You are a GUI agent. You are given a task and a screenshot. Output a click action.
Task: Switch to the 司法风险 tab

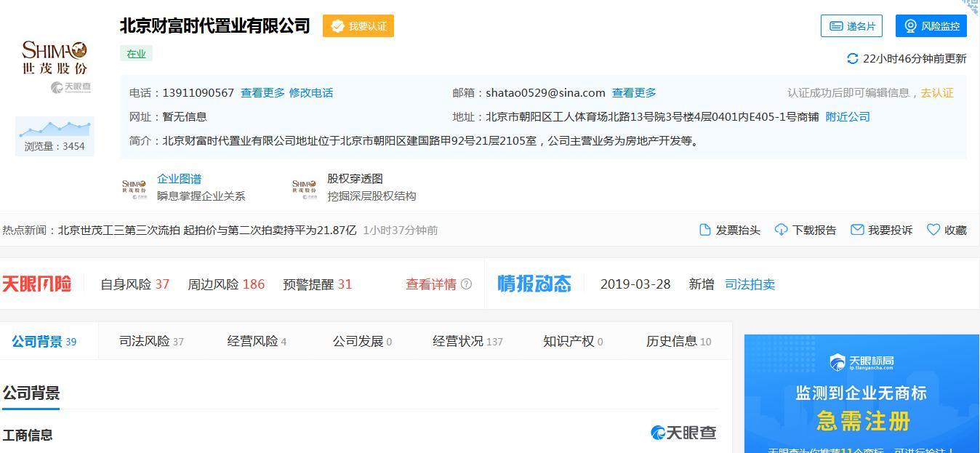coord(143,340)
